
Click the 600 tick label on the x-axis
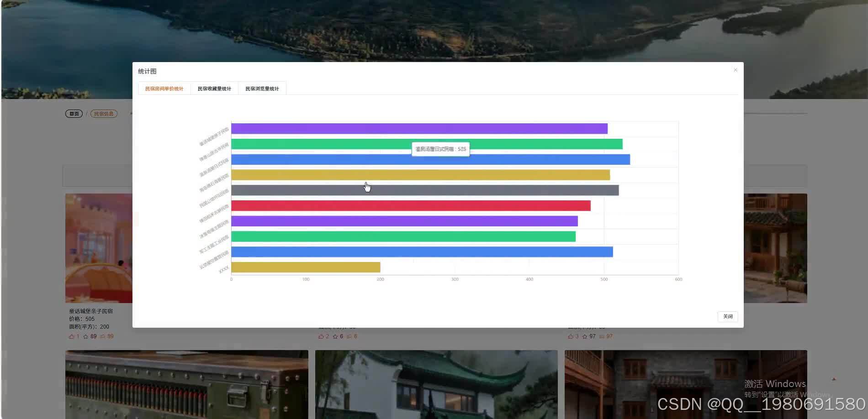(678, 279)
